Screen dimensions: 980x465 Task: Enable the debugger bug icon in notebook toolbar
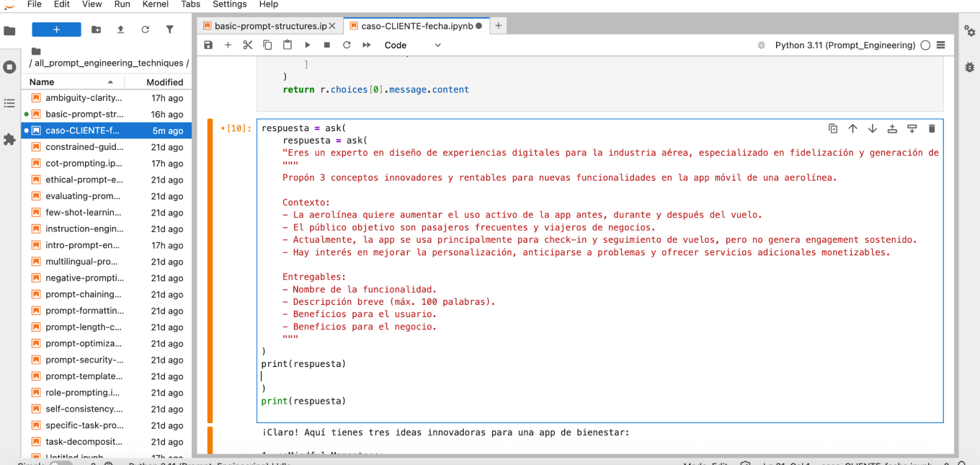761,45
